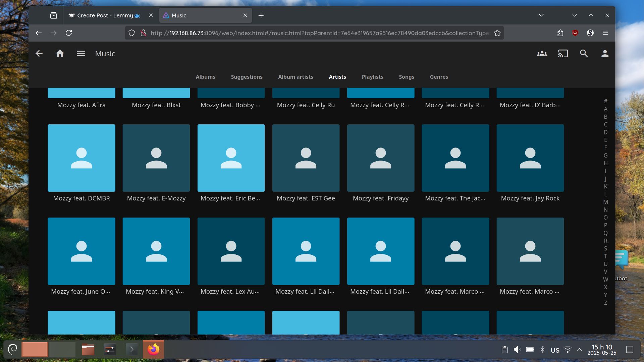This screenshot has height=362, width=644.
Task: Reload the current page
Action: 69,33
